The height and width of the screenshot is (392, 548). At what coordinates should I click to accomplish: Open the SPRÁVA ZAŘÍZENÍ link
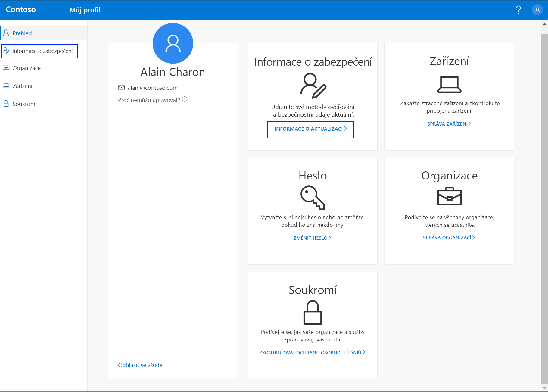[x=449, y=124]
